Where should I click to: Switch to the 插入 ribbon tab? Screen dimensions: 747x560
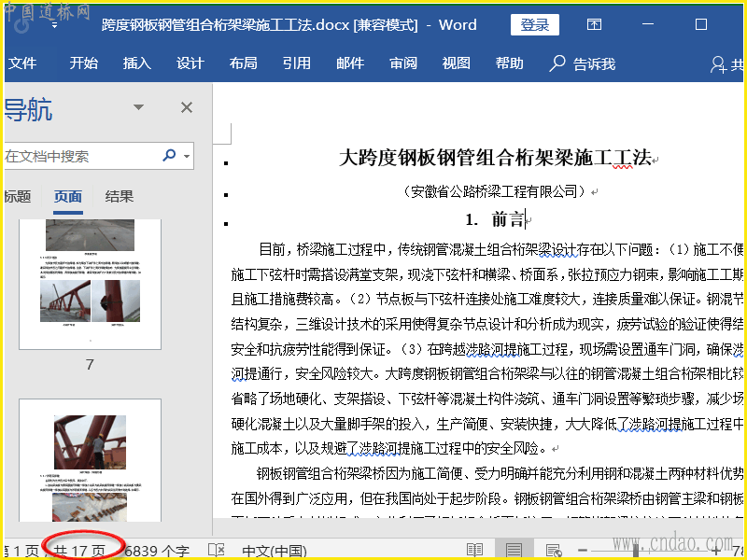tap(136, 63)
